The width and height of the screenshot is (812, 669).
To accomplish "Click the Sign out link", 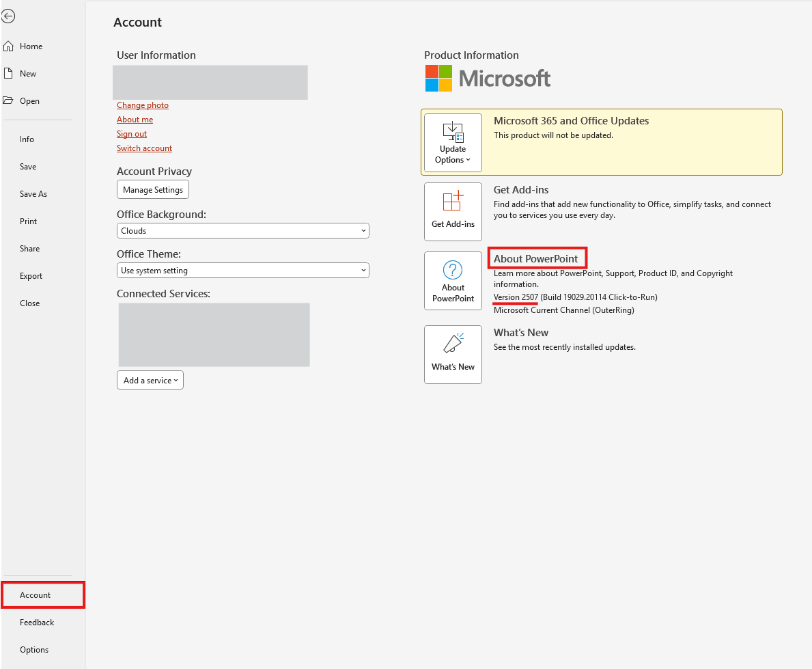I will (x=132, y=134).
